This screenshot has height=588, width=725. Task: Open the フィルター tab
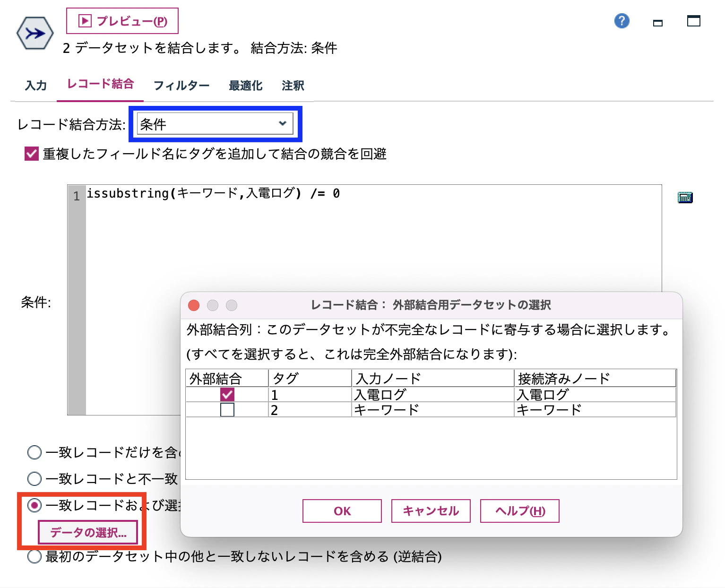pyautogui.click(x=181, y=86)
